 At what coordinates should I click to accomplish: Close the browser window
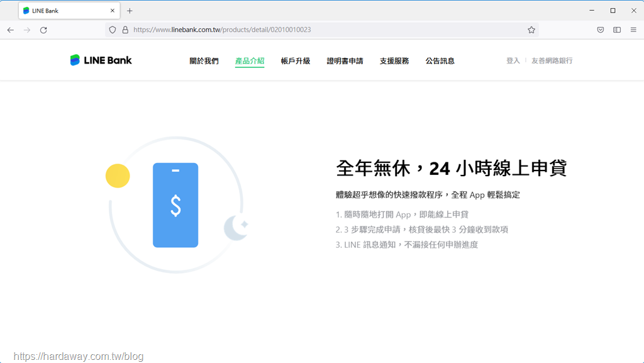point(634,11)
